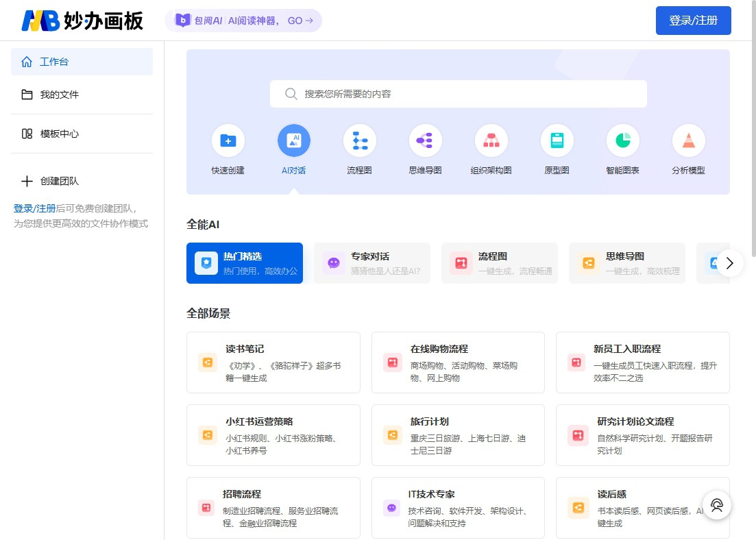Open the 旅行计划 scenario card
Screen dimensions: 756x540
[458, 434]
